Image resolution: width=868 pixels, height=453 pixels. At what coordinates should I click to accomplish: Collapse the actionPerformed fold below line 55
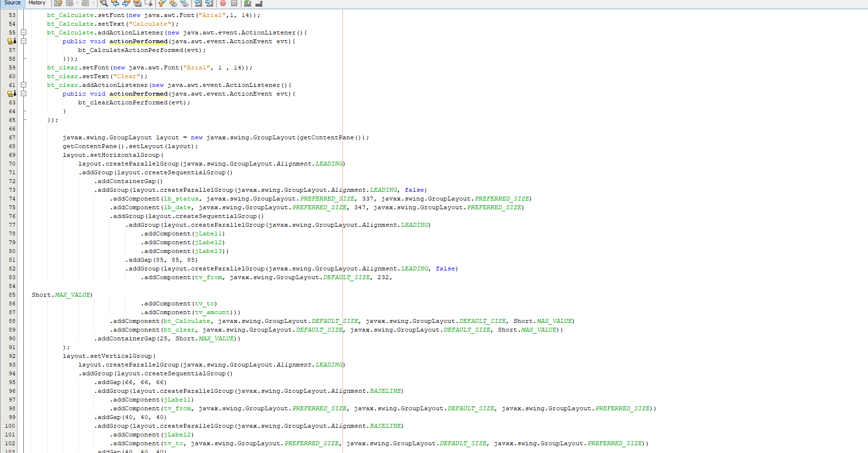point(23,41)
